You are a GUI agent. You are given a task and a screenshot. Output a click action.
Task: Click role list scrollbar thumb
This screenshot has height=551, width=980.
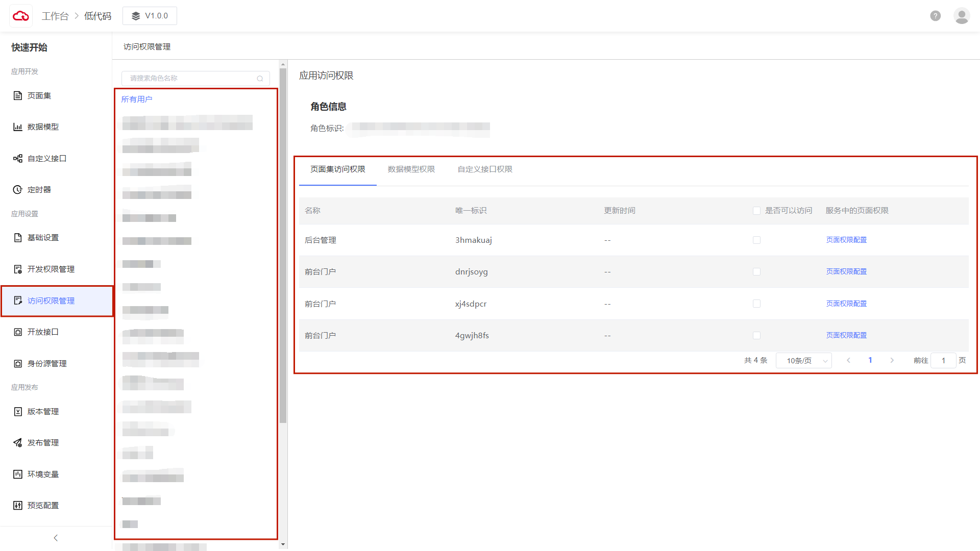click(x=283, y=245)
